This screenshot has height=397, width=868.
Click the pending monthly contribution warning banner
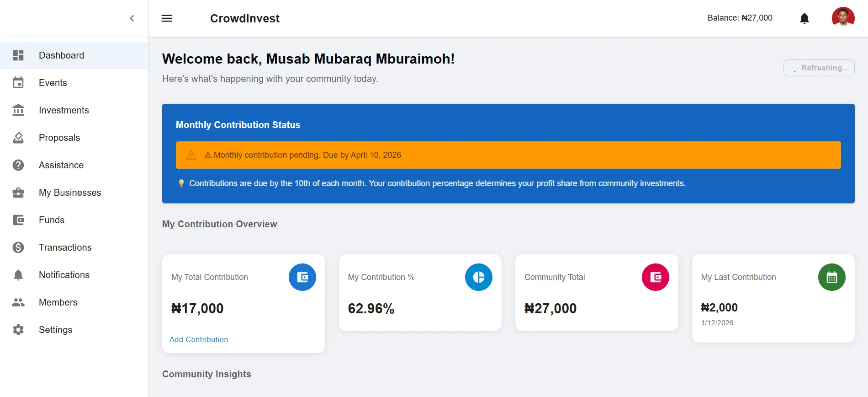coord(508,155)
